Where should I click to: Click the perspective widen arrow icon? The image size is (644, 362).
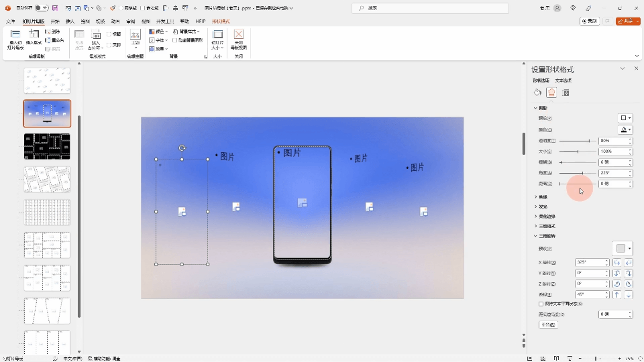[x=629, y=295]
